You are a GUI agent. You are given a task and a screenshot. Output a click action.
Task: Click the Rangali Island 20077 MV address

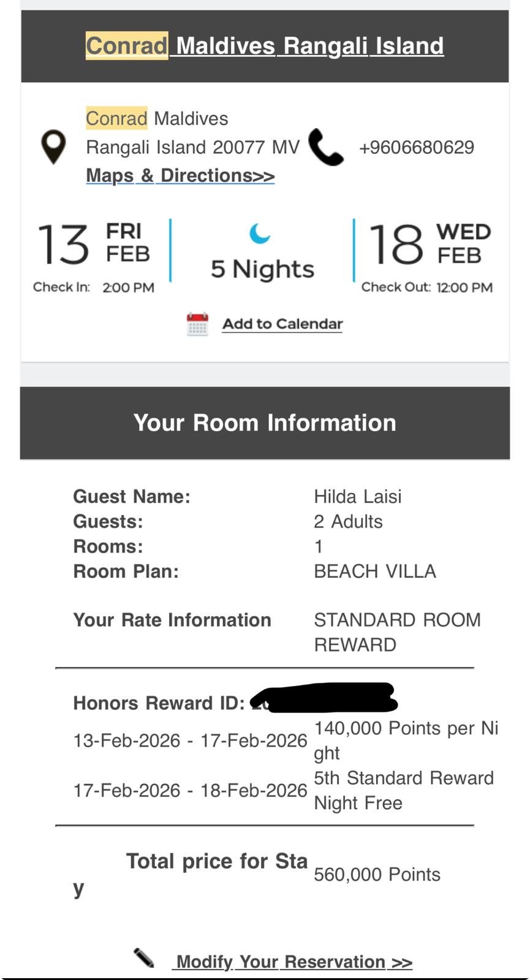tap(193, 148)
